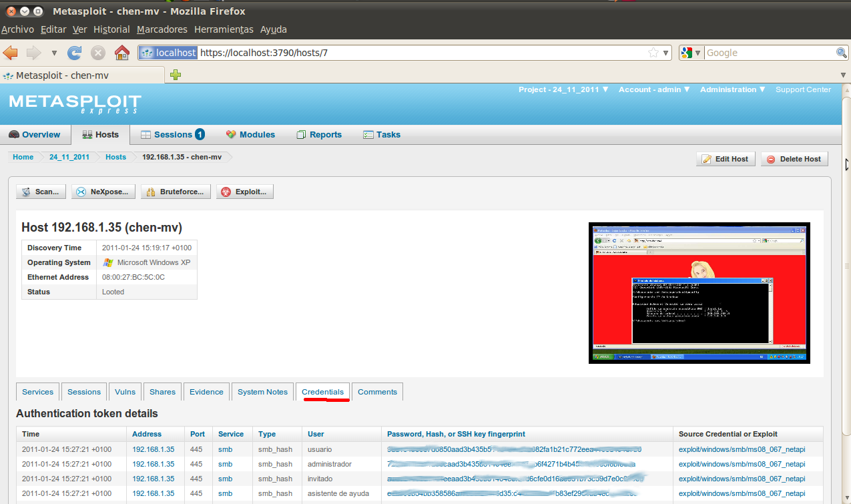This screenshot has width=851, height=504.
Task: Open the Administration dropdown
Action: coord(732,89)
